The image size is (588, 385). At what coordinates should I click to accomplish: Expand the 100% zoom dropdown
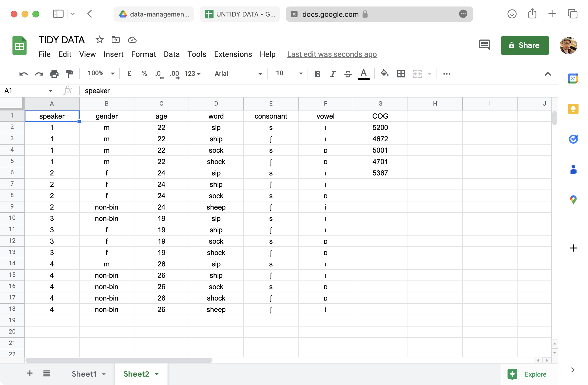101,73
